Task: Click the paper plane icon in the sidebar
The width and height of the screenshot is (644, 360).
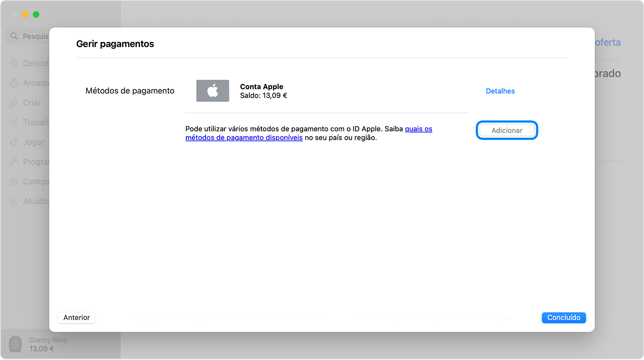Action: pos(14,122)
